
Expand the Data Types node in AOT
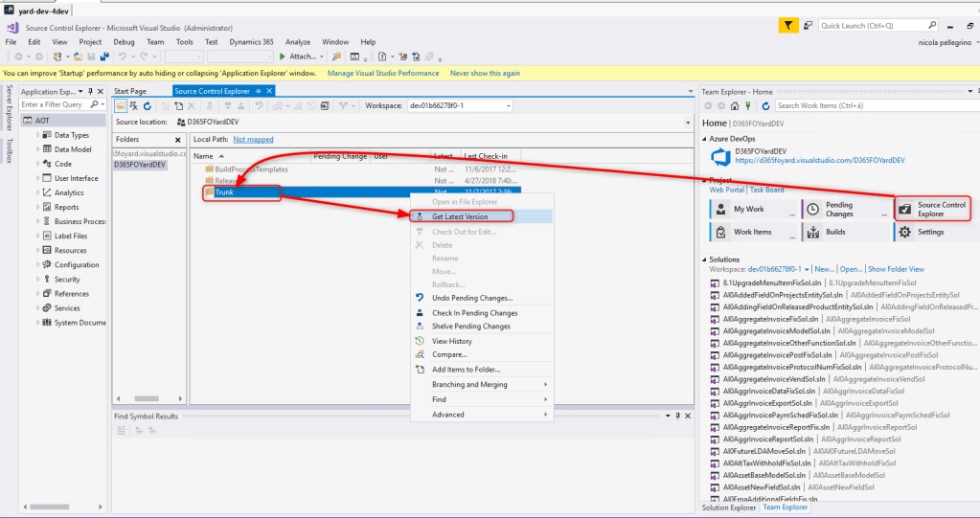point(38,135)
